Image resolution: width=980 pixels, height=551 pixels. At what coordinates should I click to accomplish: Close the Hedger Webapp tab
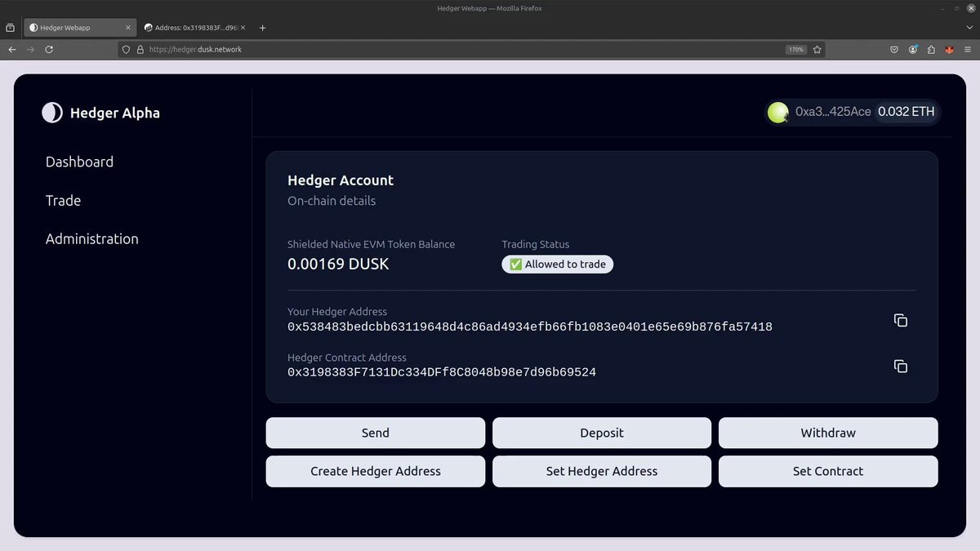point(127,28)
